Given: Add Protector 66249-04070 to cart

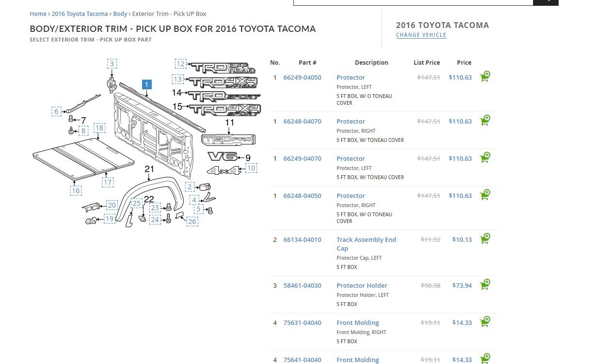Looking at the screenshot, I should (485, 158).
